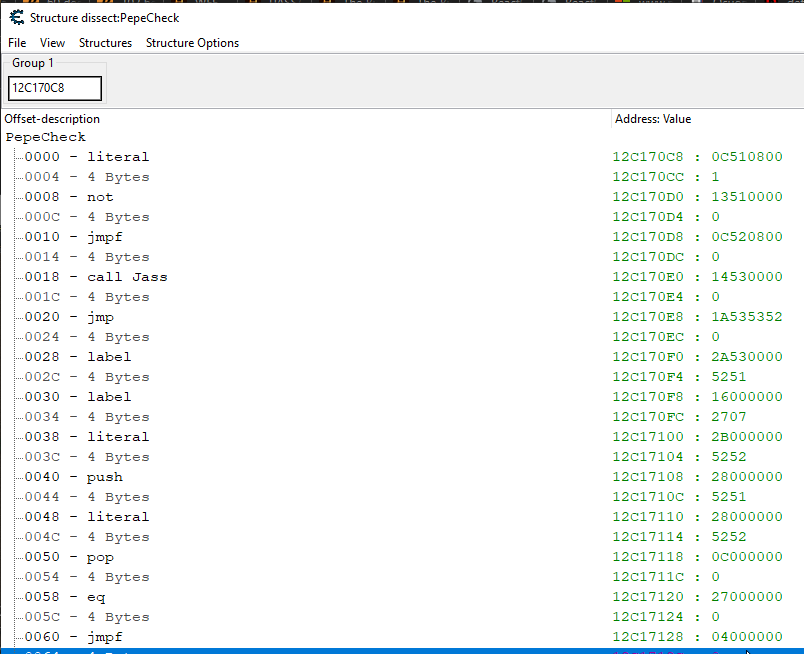Image resolution: width=804 pixels, height=654 pixels.
Task: Click value 12C170F8 : 16000000
Action: 697,397
